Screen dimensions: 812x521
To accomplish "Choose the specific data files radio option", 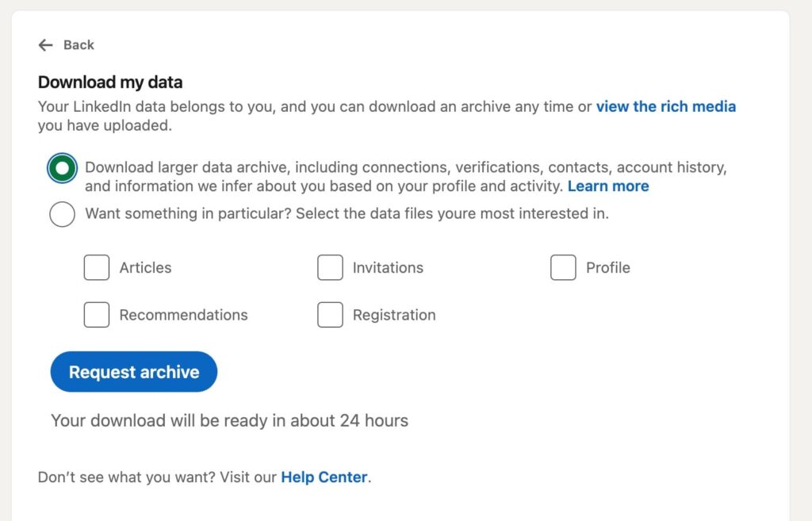I will point(62,214).
